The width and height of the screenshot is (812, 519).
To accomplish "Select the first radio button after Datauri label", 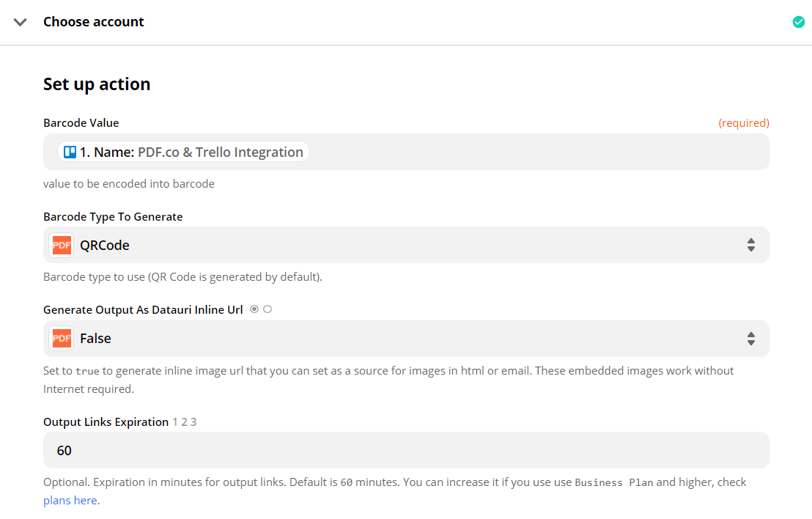I will (x=254, y=309).
